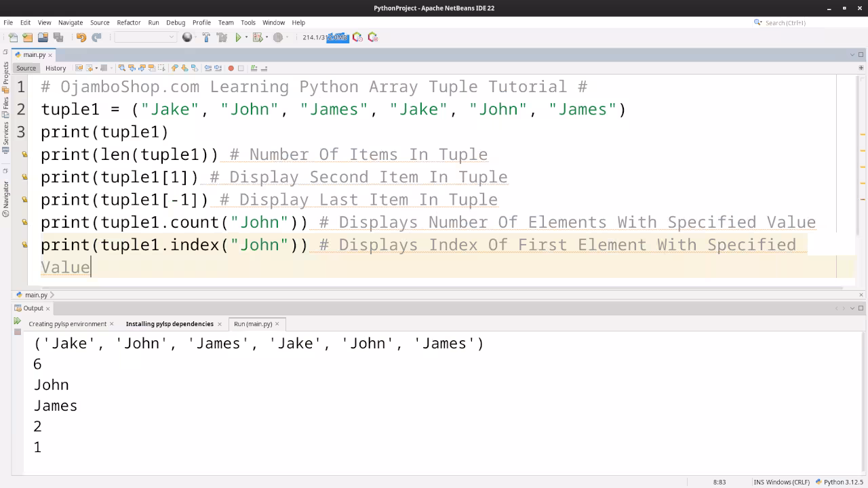The width and height of the screenshot is (868, 488).
Task: Click the Source view button
Action: 26,68
